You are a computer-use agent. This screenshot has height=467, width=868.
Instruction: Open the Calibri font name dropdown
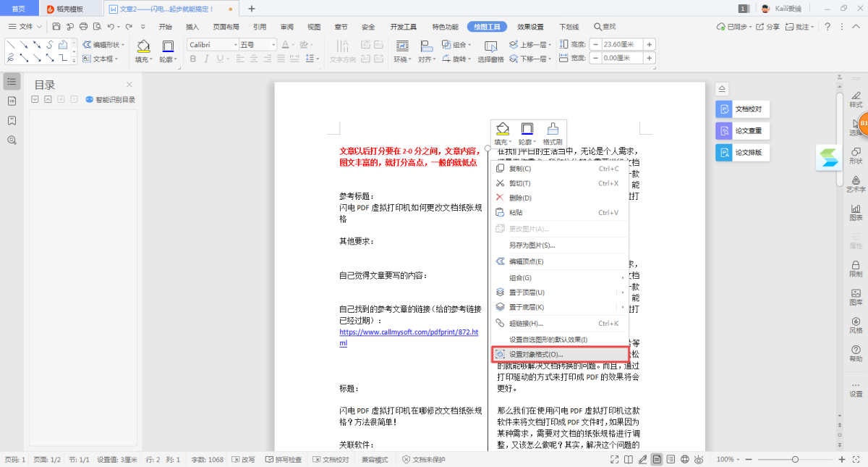(x=235, y=45)
